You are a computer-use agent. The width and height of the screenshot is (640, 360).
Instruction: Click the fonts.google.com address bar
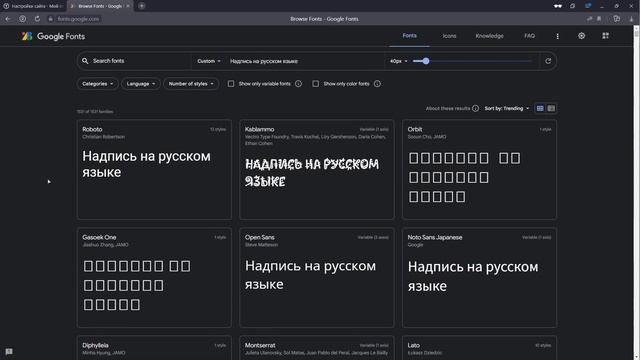[78, 19]
